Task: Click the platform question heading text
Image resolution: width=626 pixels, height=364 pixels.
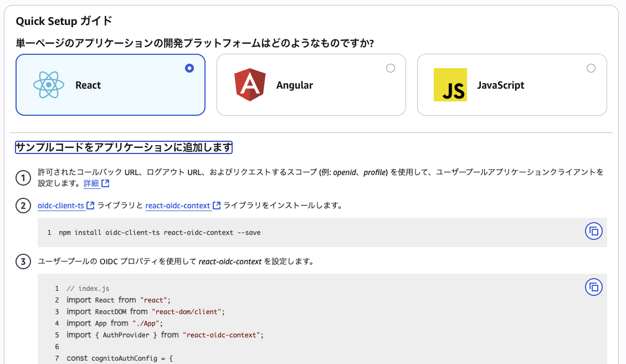Action: tap(195, 43)
